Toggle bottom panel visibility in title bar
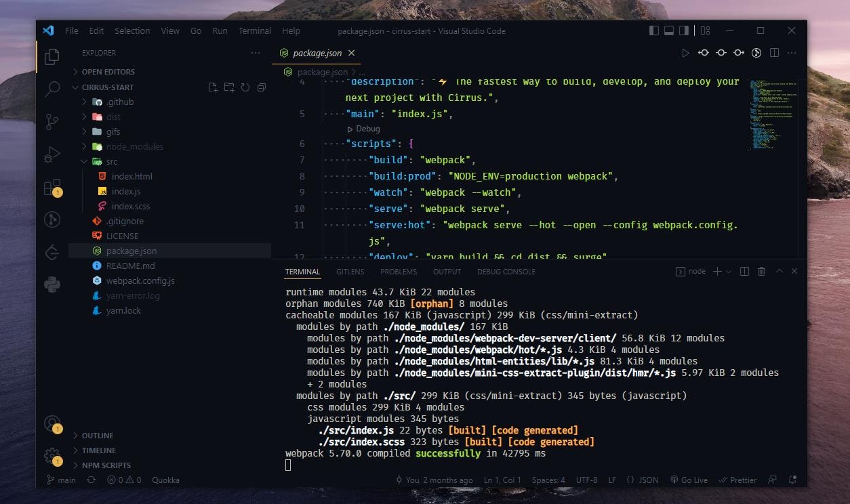The height and width of the screenshot is (504, 850). tap(669, 30)
